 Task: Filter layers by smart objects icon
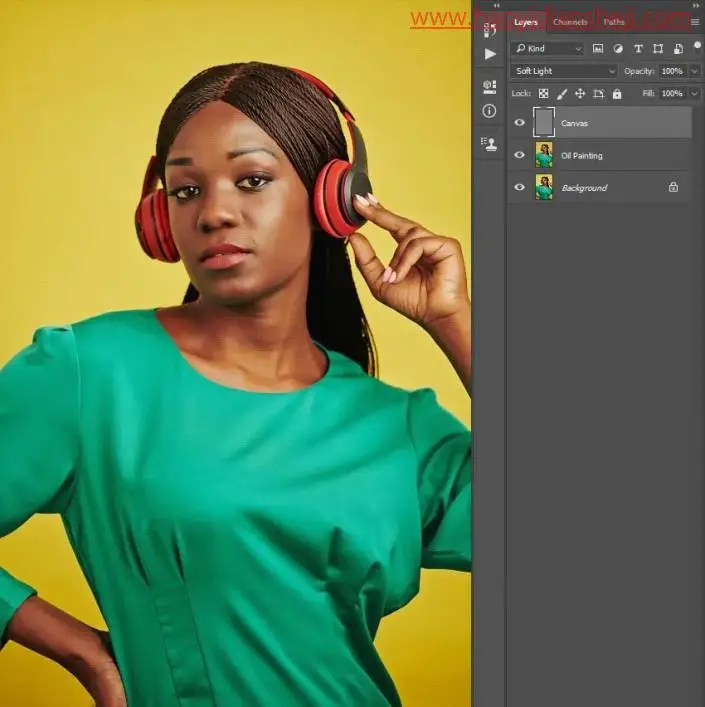(x=678, y=49)
